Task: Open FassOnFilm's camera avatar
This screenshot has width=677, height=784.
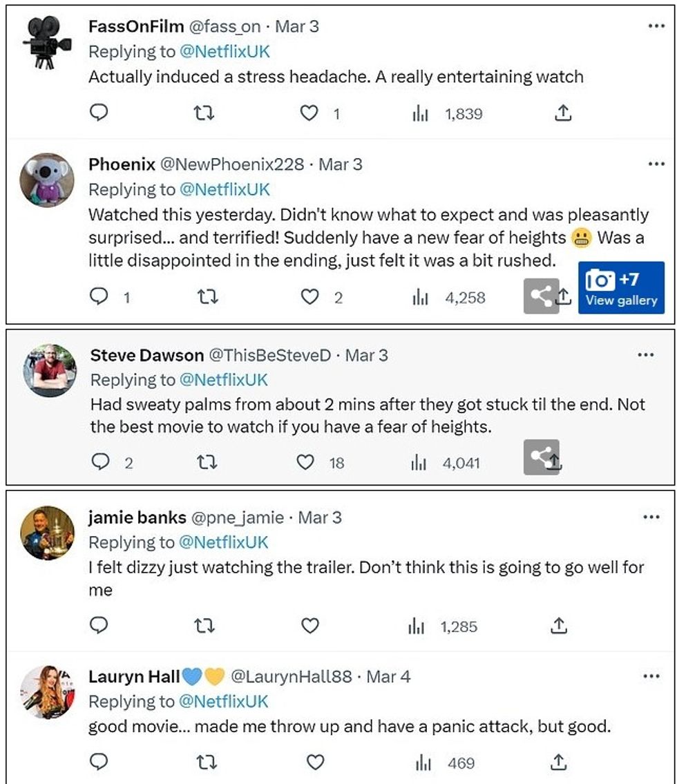Action: tap(46, 43)
